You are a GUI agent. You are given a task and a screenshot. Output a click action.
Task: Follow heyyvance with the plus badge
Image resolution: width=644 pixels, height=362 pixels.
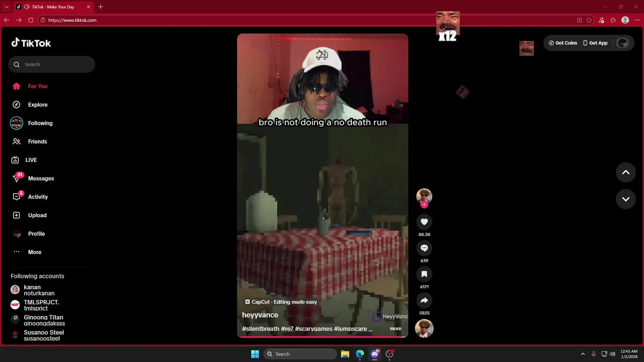click(424, 205)
